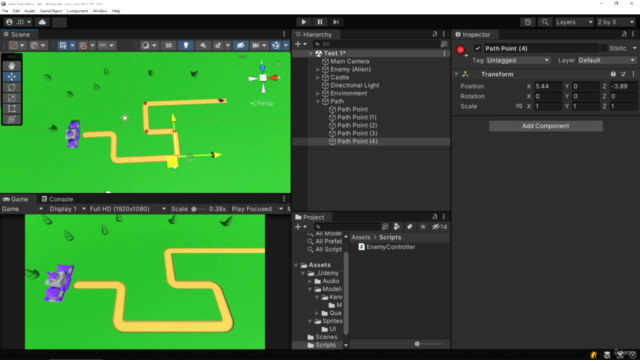Adjust Project icon size slider
This screenshot has width=640, height=360.
tap(428, 344)
